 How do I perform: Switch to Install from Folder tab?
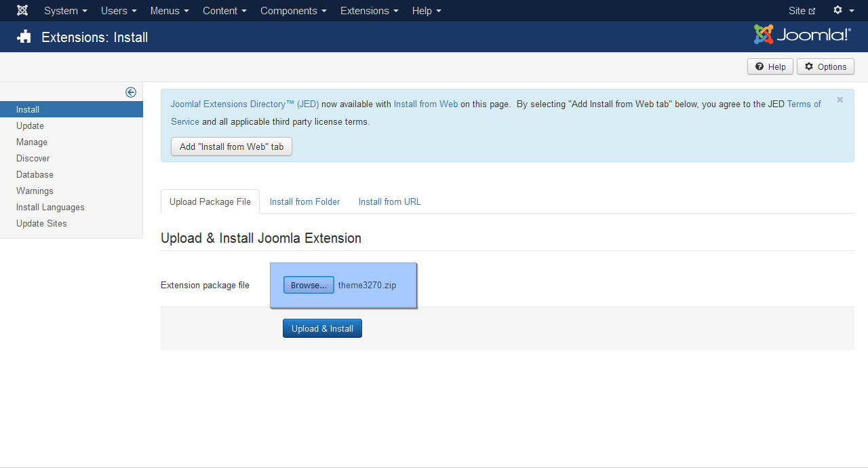[x=304, y=201]
